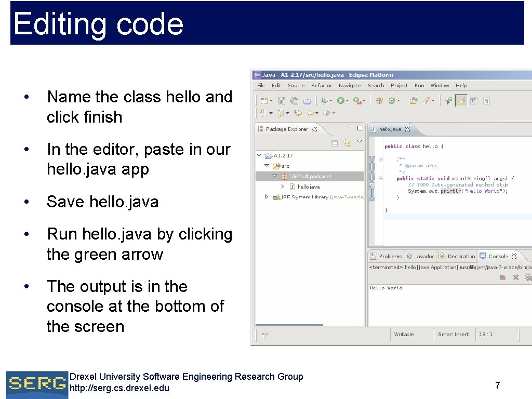Collapse the (default package) node

click(x=275, y=176)
